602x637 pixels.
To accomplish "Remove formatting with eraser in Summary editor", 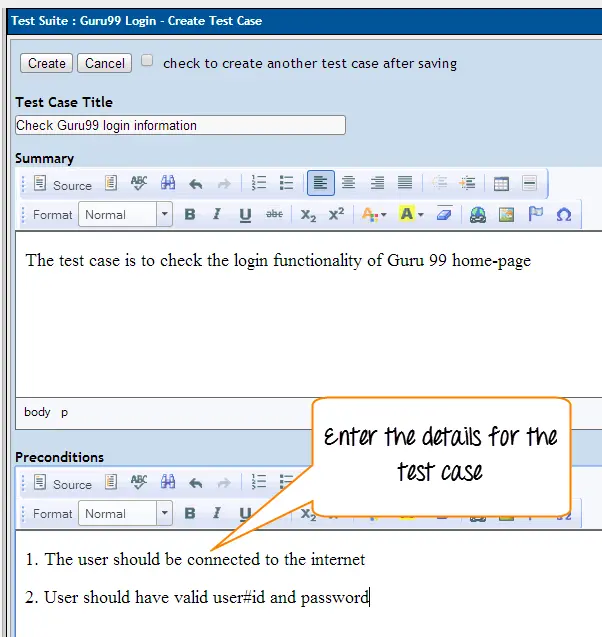I will pyautogui.click(x=444, y=214).
